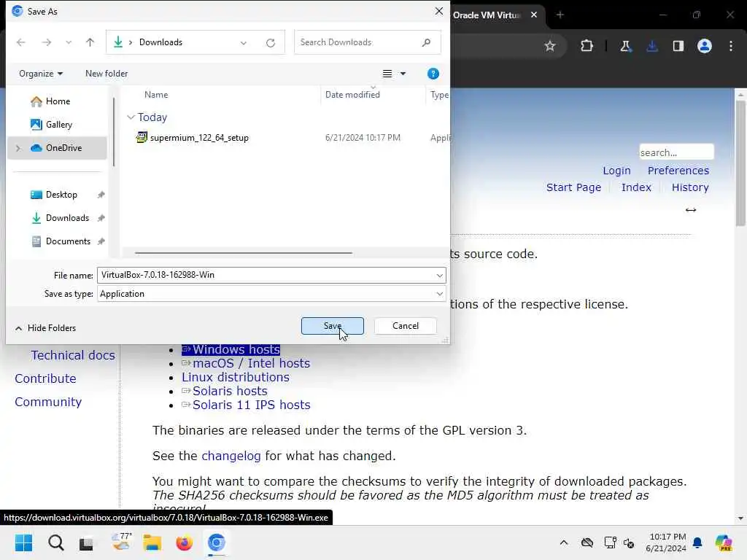Screen dimensions: 747x560
Task: Change the view layout icon
Action: 387,74
